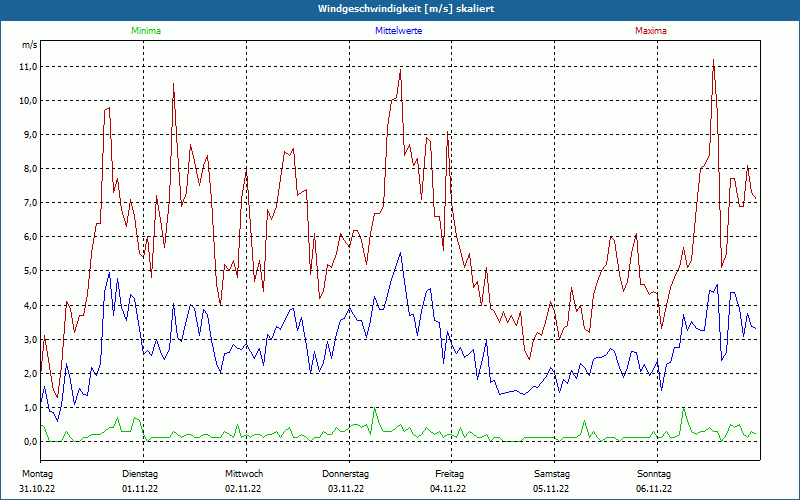Click the m/s unit label above the axis
Viewport: 800px width, 500px height.
[30, 45]
